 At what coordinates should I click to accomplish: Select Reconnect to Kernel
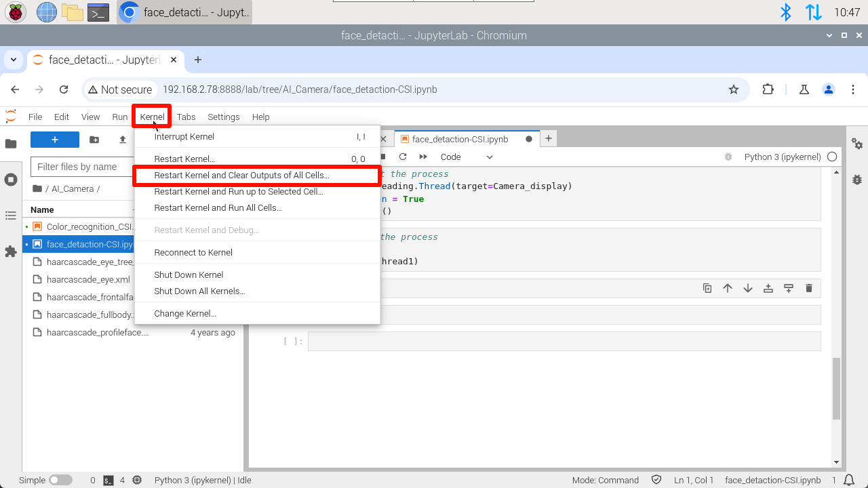pos(256,253)
